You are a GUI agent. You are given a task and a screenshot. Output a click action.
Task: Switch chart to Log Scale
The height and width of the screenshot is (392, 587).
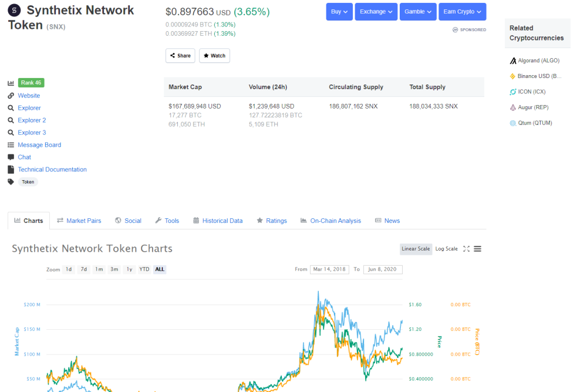[x=446, y=249]
